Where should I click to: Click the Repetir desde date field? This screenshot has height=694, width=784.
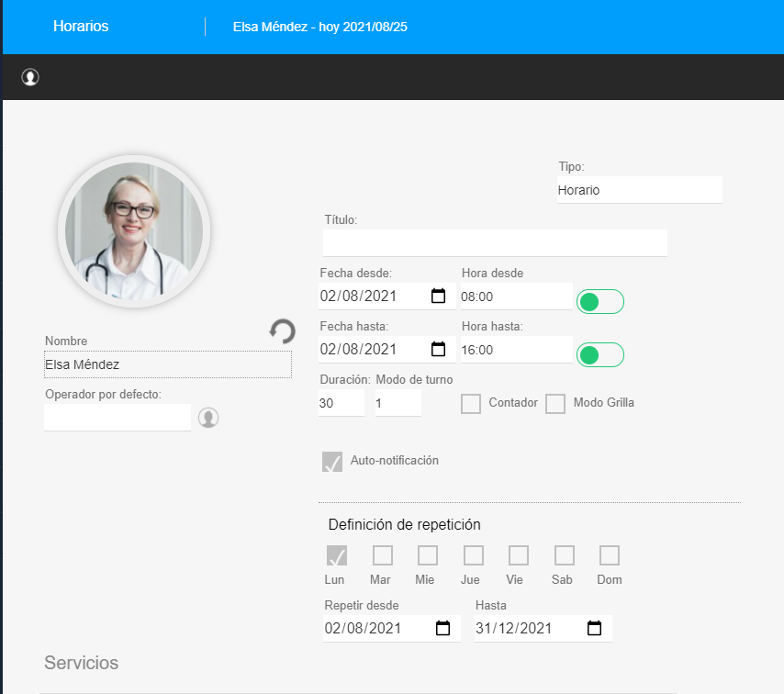coord(391,628)
